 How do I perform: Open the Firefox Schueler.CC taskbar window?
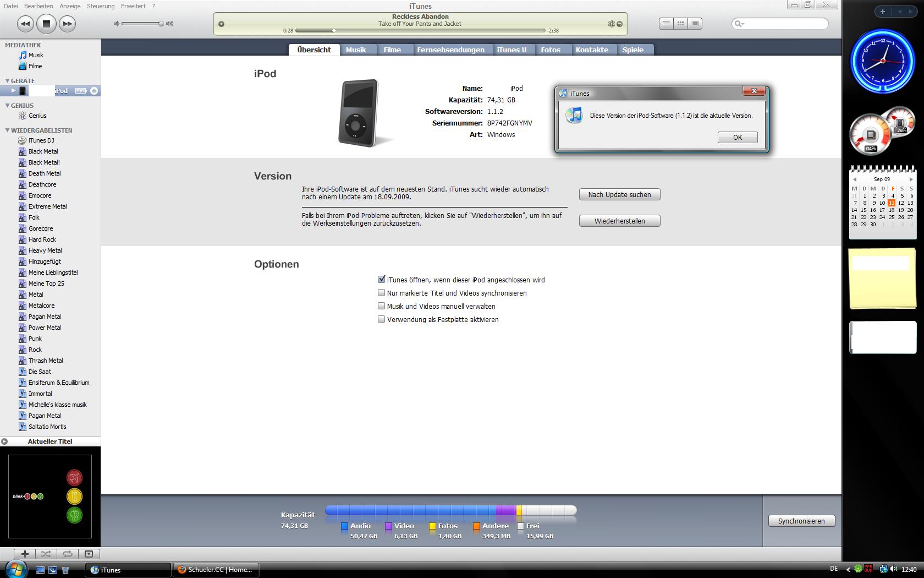tap(216, 570)
